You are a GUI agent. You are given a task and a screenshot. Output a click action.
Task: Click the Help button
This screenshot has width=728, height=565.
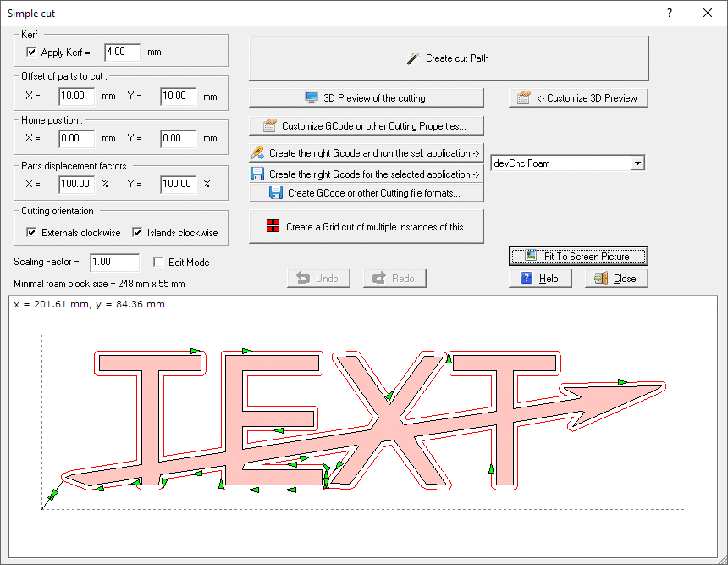tap(540, 278)
